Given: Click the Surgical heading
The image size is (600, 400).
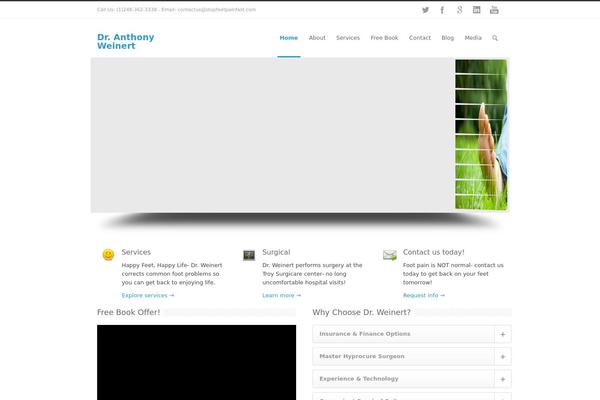Looking at the screenshot, I should tap(276, 252).
